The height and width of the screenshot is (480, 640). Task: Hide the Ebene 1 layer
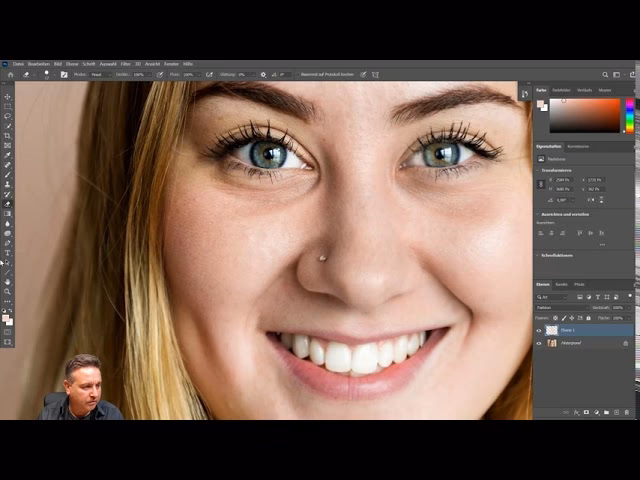(539, 330)
